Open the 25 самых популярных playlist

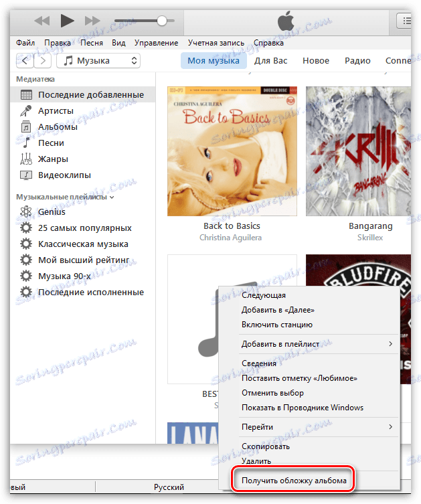[x=85, y=228]
